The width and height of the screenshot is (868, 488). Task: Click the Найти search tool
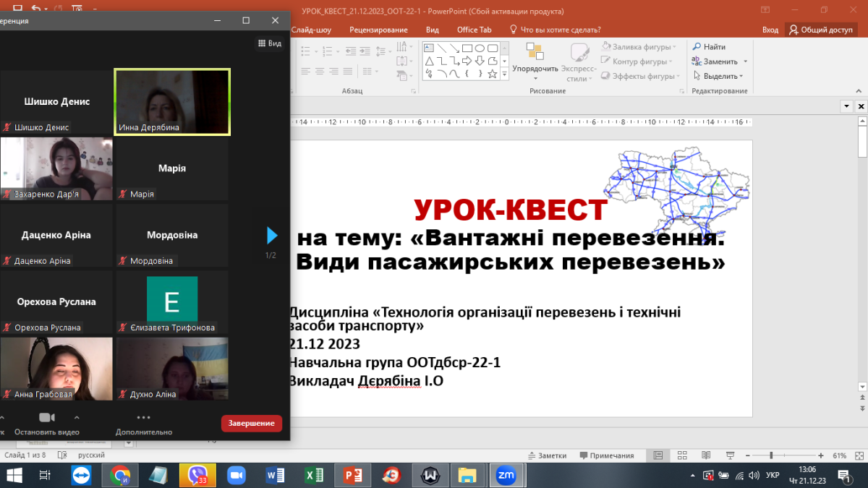click(708, 47)
